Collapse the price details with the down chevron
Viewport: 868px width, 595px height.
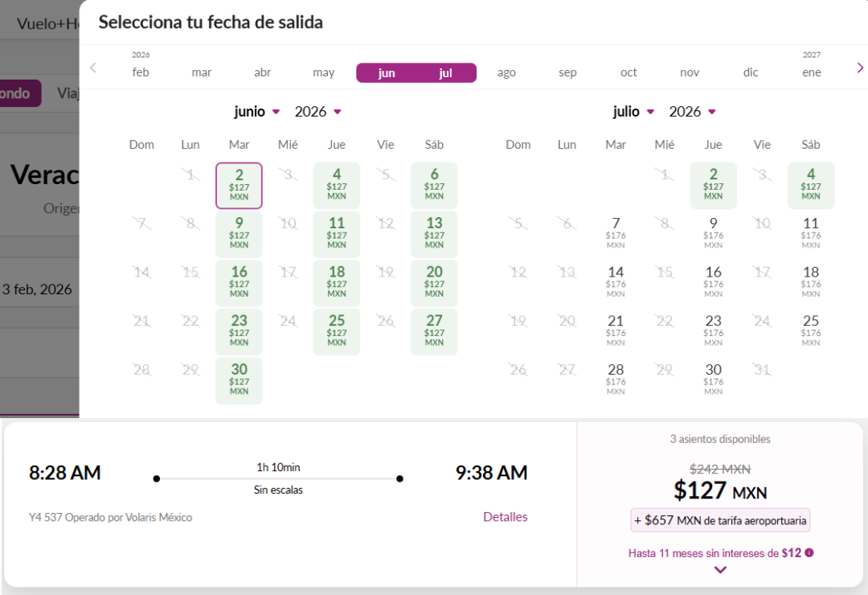[x=719, y=569]
